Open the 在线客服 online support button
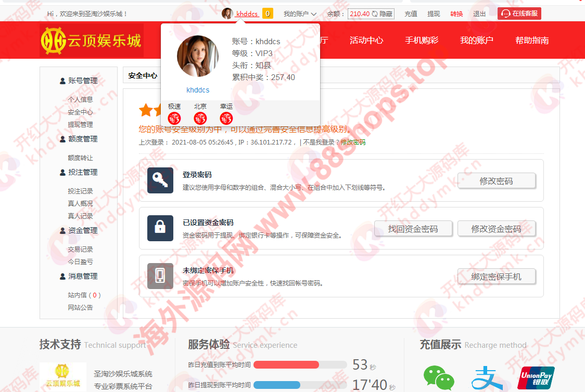The width and height of the screenshot is (585, 392). point(519,14)
